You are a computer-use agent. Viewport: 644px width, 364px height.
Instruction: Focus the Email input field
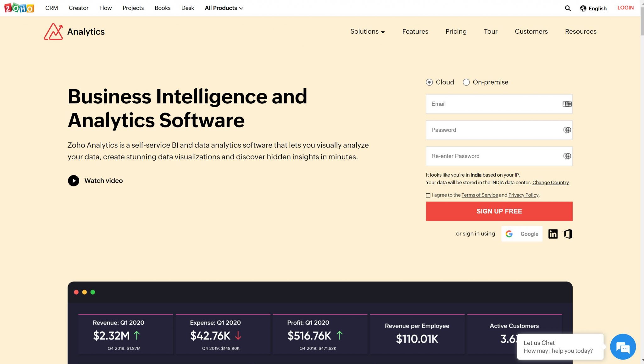click(499, 104)
